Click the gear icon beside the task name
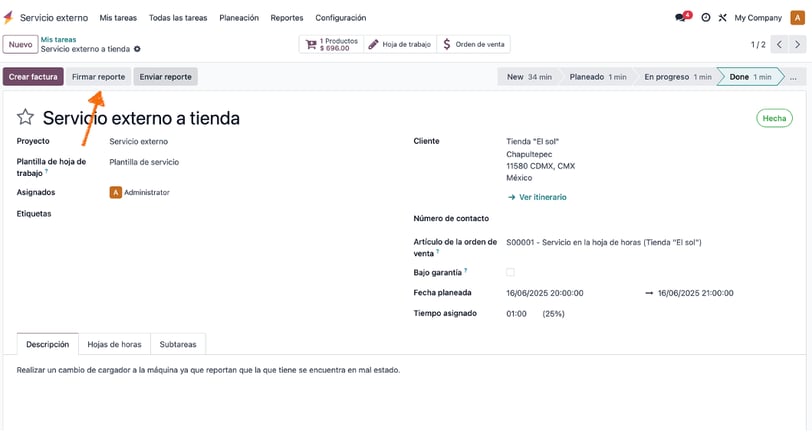The height and width of the screenshot is (433, 812). [x=137, y=49]
